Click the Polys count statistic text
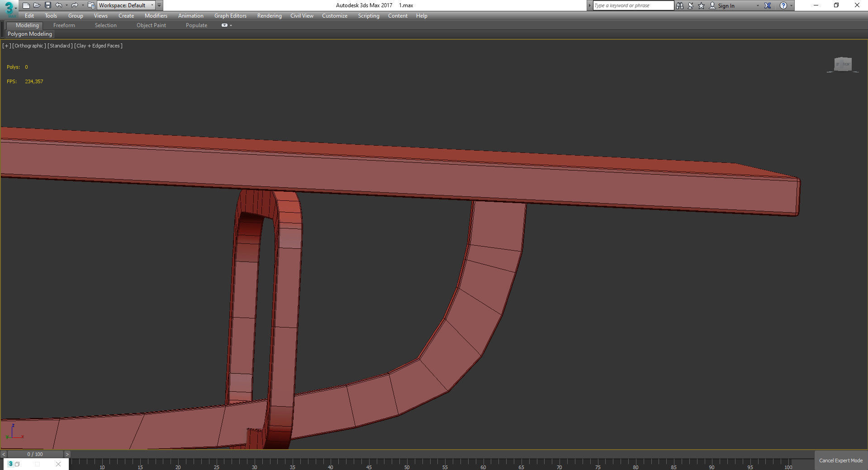 tap(17, 67)
